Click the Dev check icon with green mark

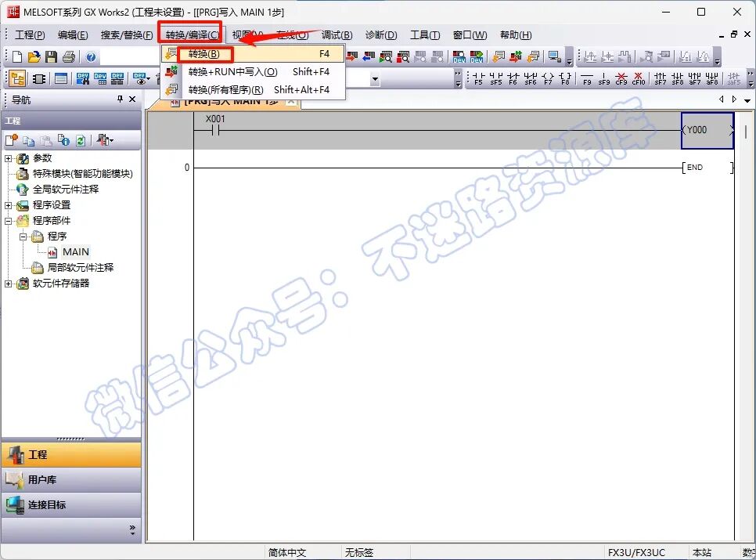(x=477, y=57)
